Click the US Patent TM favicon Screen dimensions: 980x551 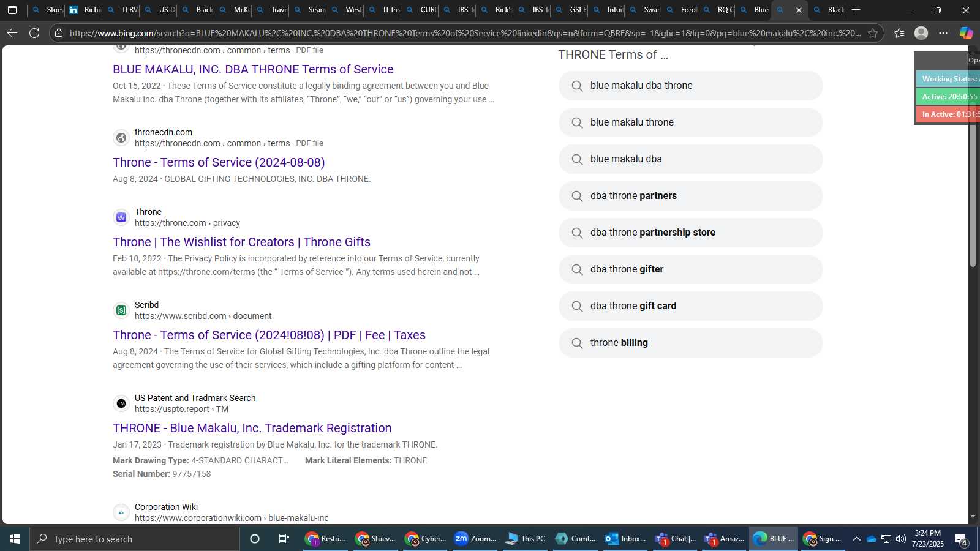pos(121,403)
